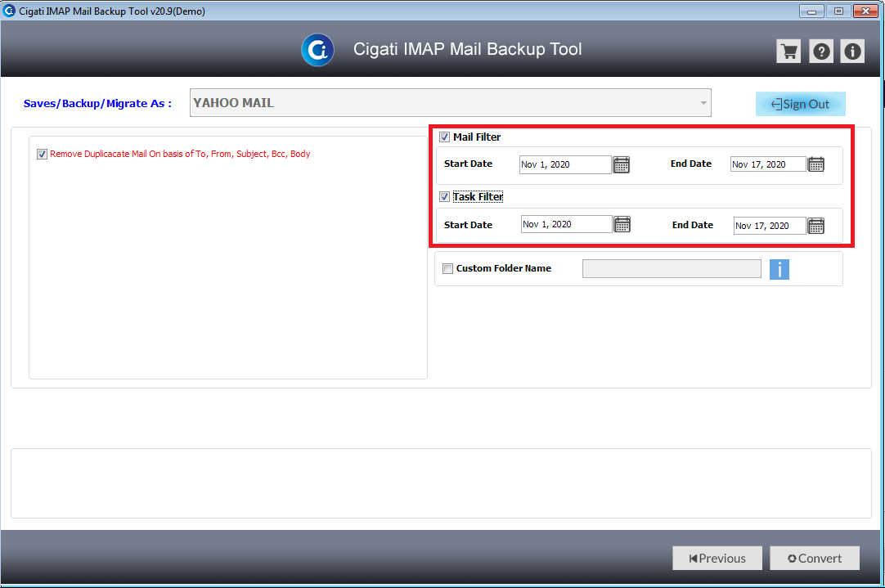Click the 'Cigati IMAP Mail Backup Tool' header title
This screenshot has width=885, height=588.
pos(467,50)
